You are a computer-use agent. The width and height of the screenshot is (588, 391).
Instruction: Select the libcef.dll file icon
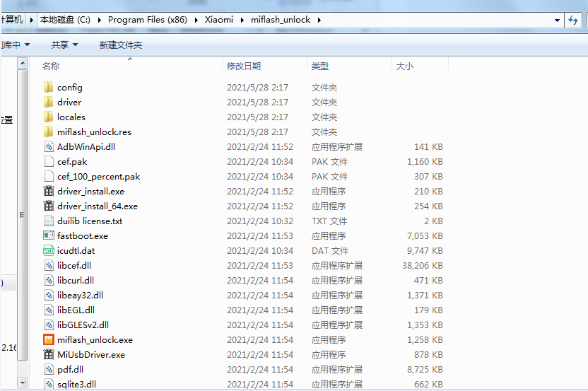pyautogui.click(x=49, y=265)
